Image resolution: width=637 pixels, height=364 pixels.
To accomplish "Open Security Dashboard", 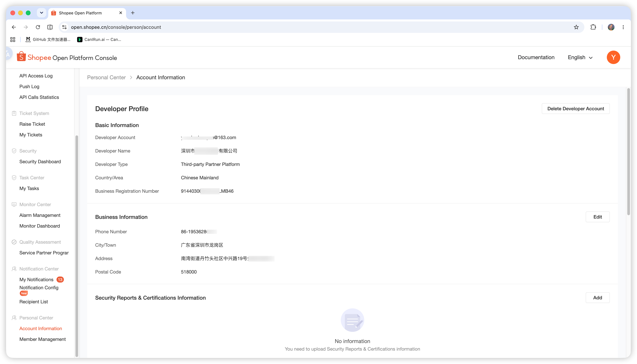I will pos(40,162).
